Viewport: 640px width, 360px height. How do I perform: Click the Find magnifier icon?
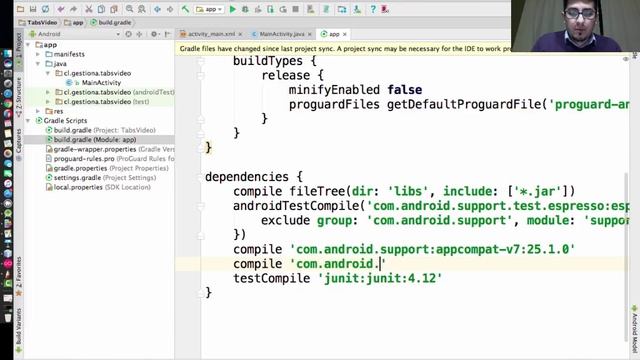129,9
